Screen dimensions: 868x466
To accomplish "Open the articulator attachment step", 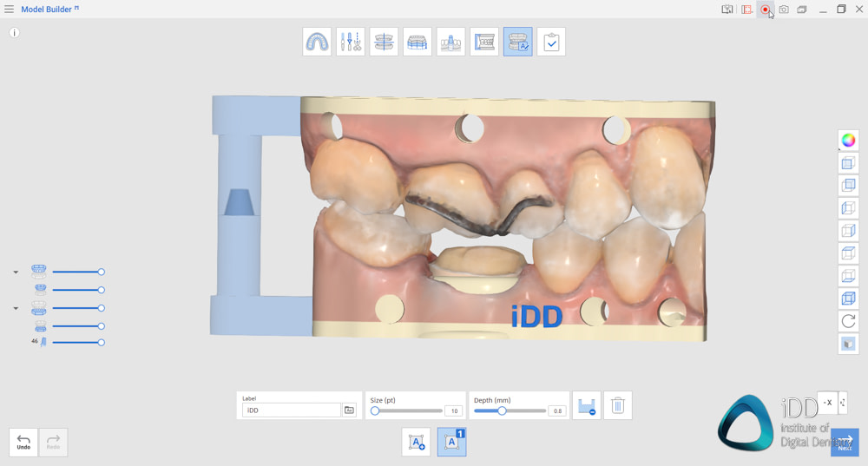I will (x=484, y=42).
